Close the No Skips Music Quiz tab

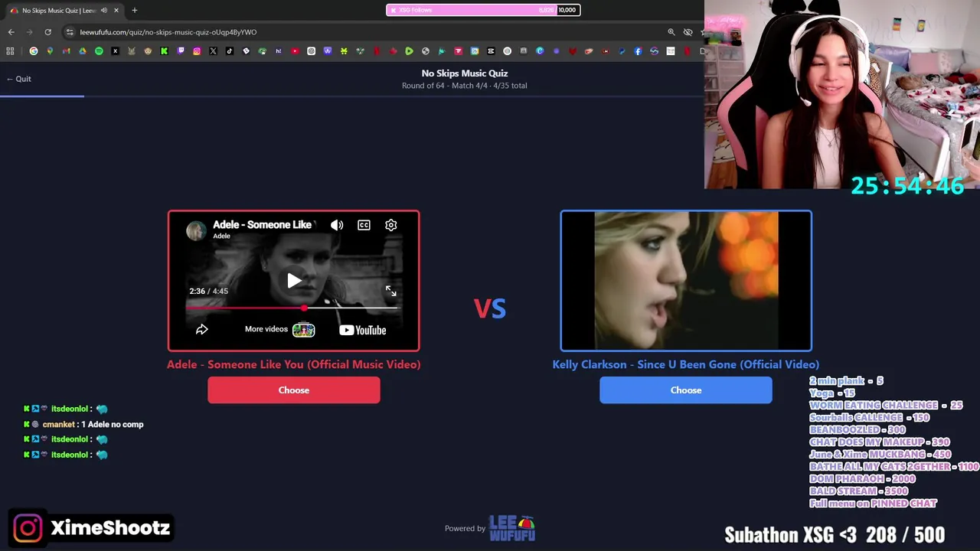pyautogui.click(x=116, y=11)
